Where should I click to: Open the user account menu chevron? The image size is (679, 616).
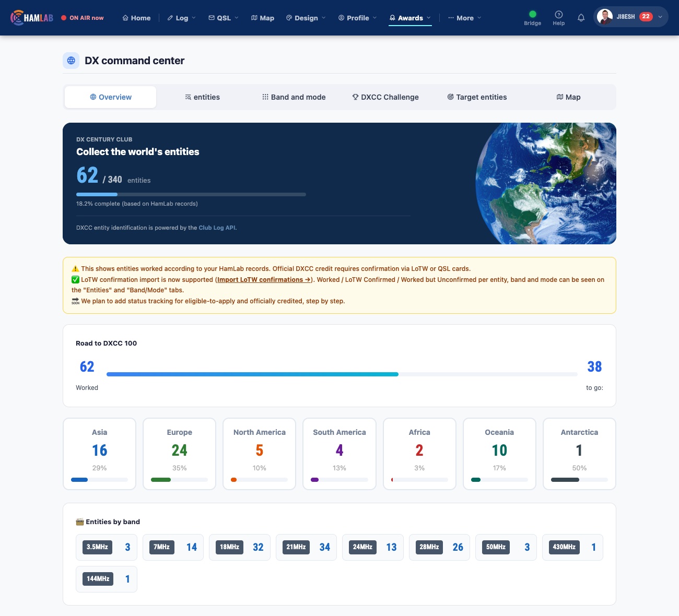660,17
